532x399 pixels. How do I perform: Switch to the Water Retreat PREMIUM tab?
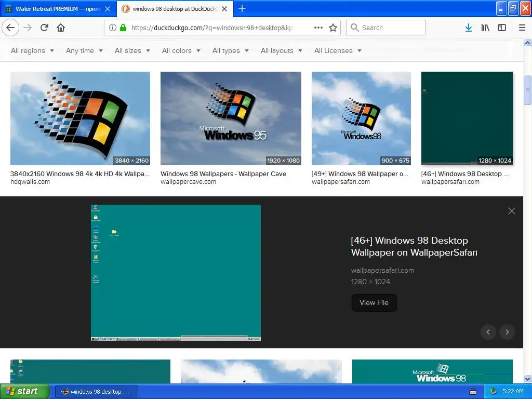58,9
